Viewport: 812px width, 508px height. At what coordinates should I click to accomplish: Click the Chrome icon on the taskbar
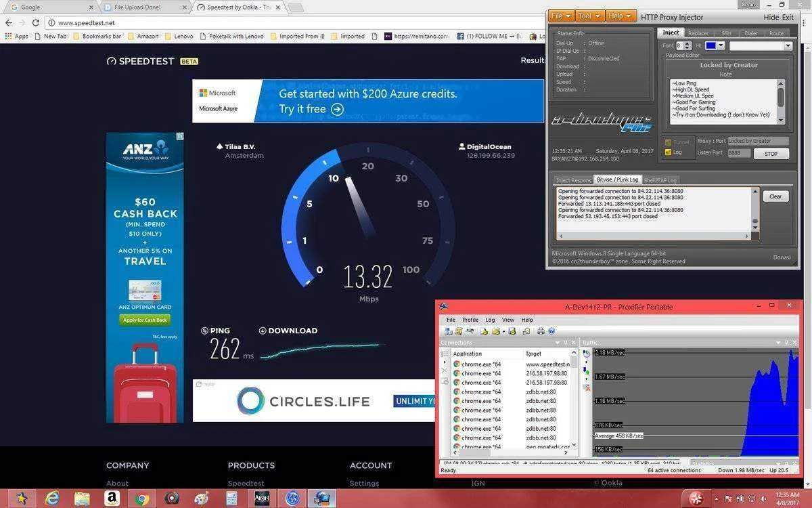coord(141,499)
